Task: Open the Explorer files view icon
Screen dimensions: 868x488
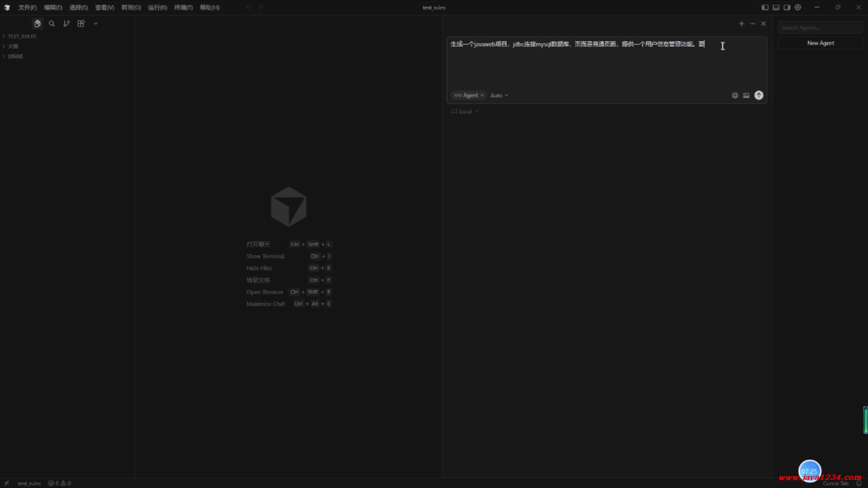Action: pyautogui.click(x=38, y=23)
